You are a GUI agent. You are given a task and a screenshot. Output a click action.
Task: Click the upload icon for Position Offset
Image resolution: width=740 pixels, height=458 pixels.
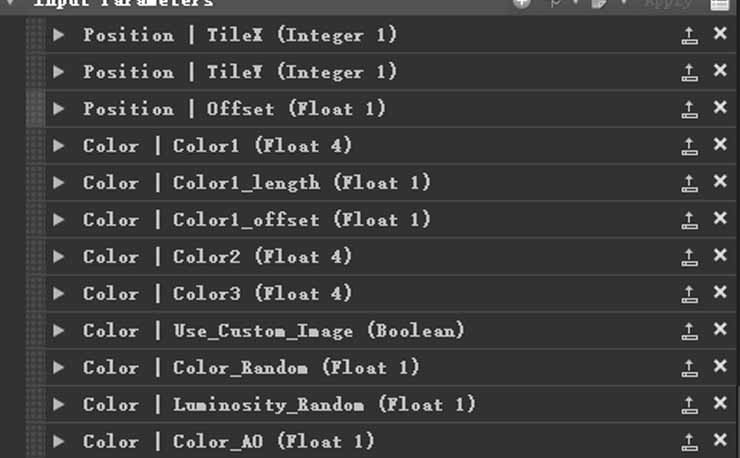coord(689,109)
